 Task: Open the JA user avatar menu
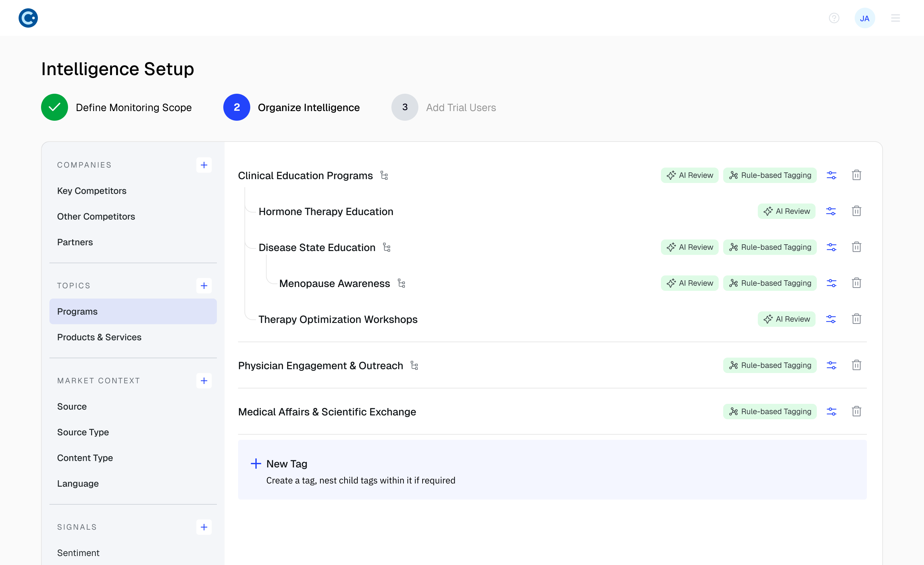pyautogui.click(x=864, y=18)
